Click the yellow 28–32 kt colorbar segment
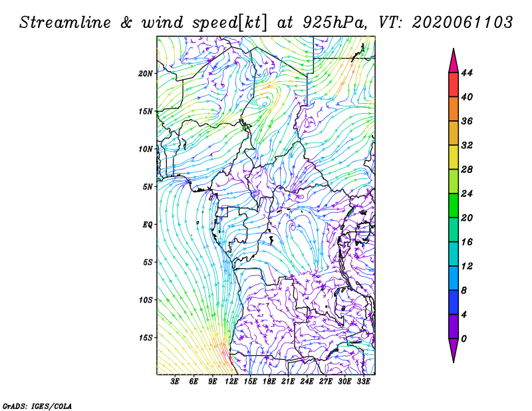Viewport: 532px width, 411px height. coord(454,158)
